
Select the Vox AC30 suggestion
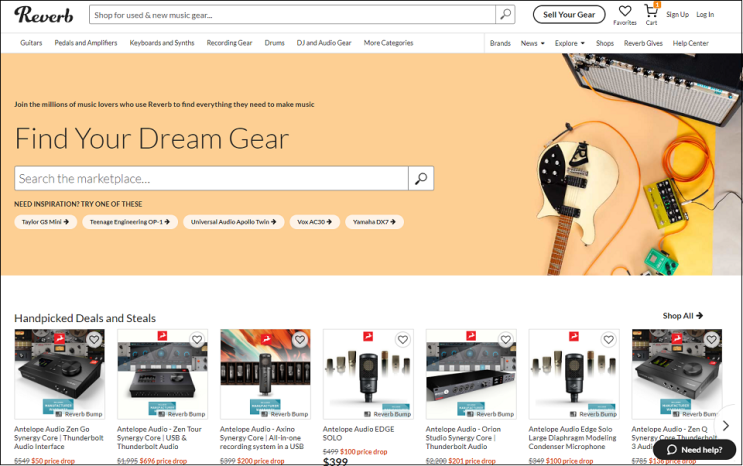315,222
